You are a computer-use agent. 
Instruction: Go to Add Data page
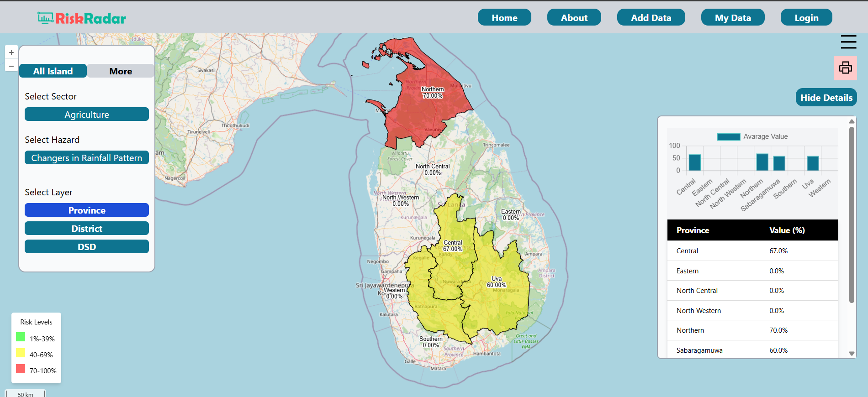pos(651,18)
